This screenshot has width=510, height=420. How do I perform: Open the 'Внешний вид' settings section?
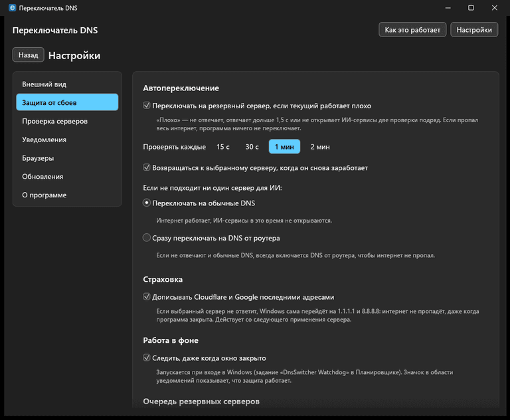[x=67, y=84]
